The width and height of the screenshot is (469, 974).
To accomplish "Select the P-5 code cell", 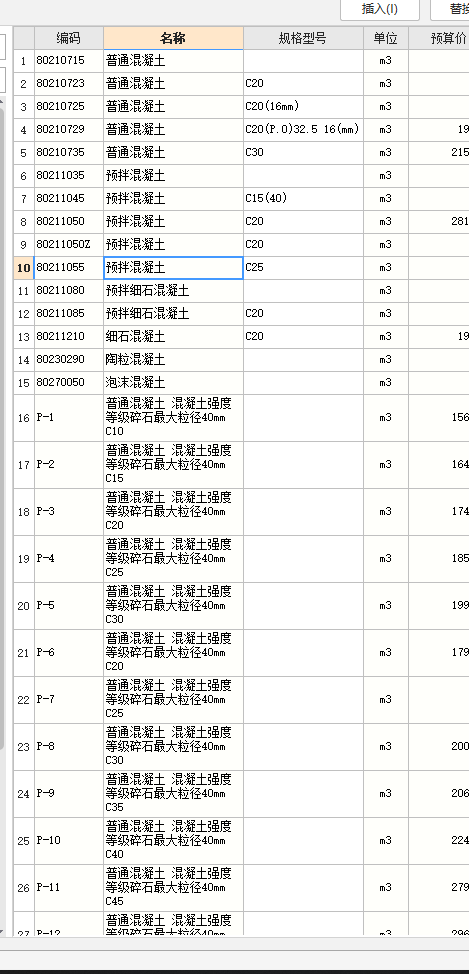I will 68,606.
